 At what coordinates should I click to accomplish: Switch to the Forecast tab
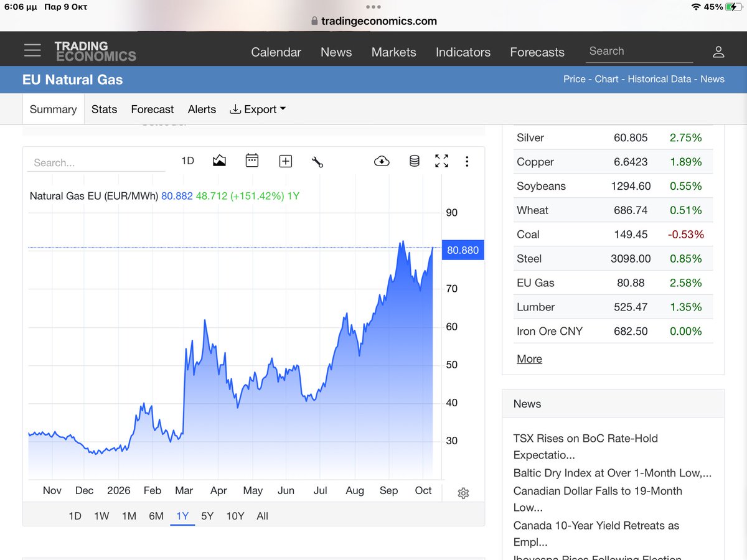point(153,110)
